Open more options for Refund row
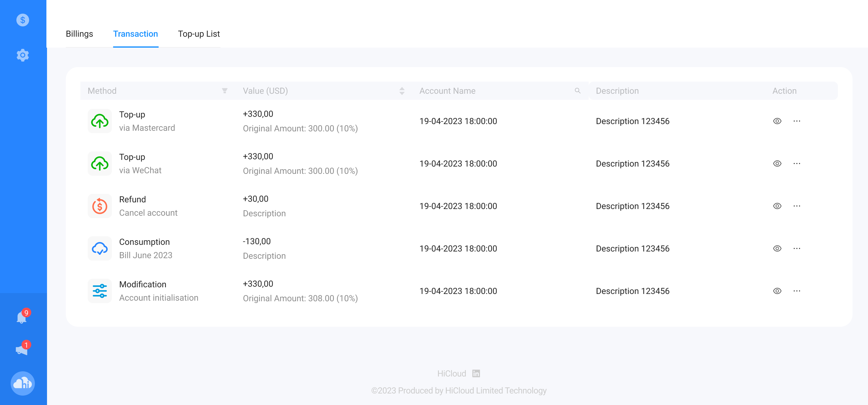This screenshot has height=405, width=868. click(796, 206)
